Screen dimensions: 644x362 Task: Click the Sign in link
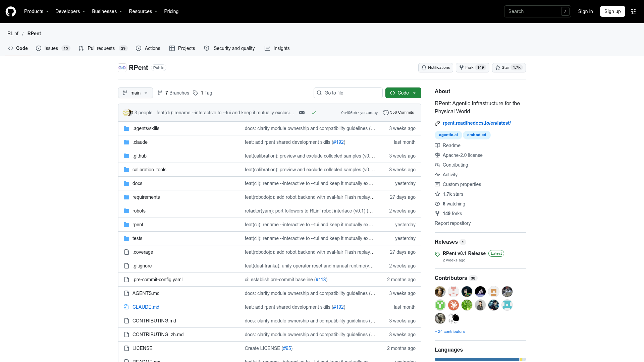585,11
